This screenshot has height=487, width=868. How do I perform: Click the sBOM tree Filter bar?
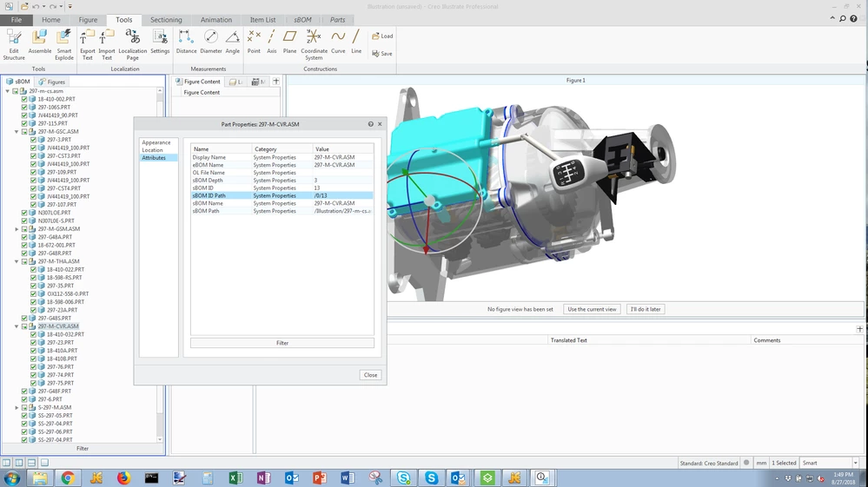point(83,448)
